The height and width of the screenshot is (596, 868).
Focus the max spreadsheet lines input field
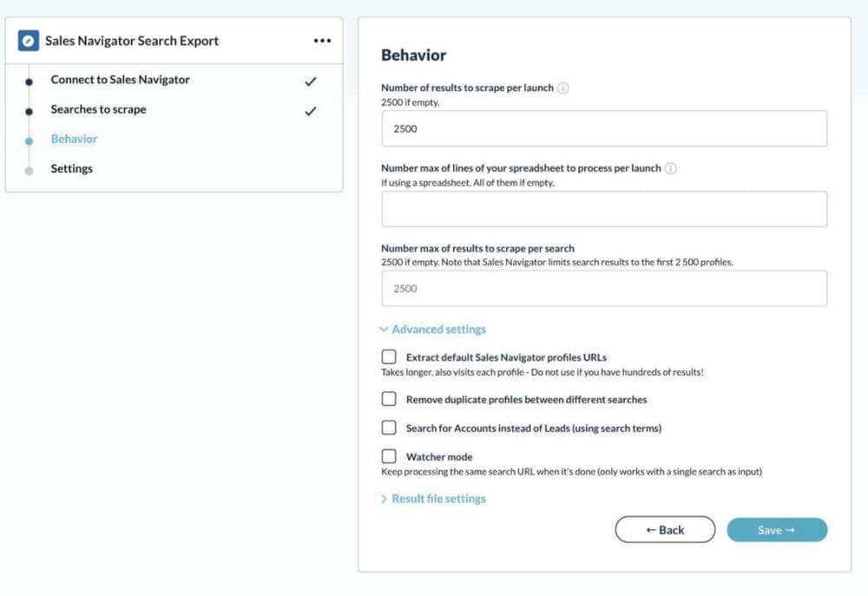(604, 209)
